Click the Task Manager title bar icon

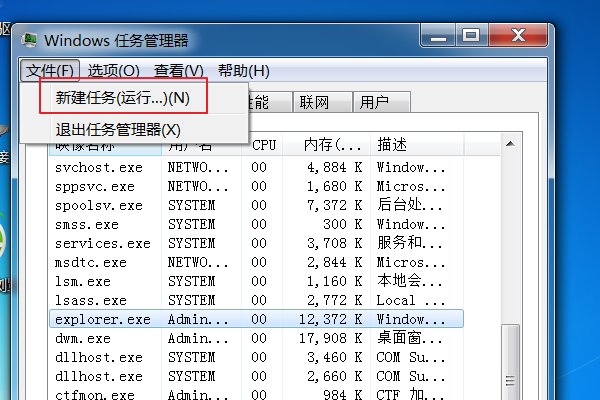tap(29, 40)
